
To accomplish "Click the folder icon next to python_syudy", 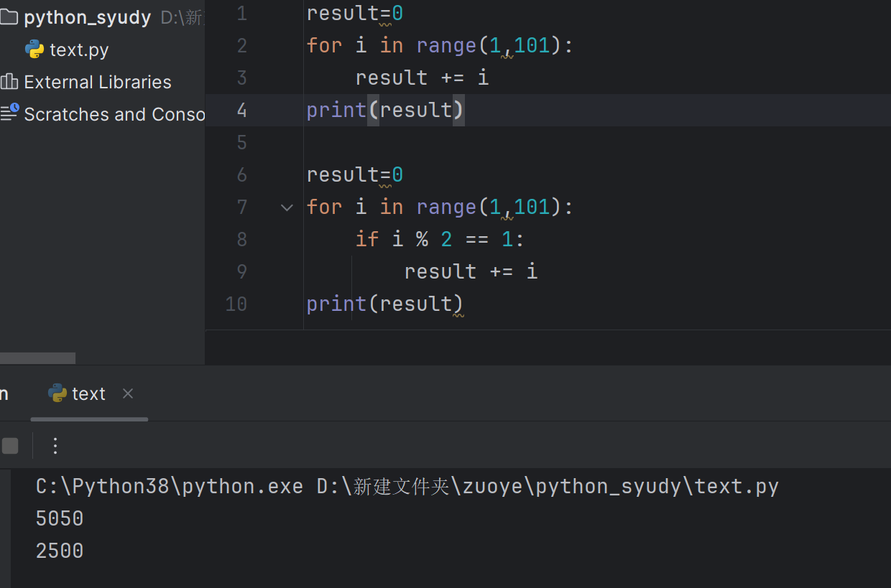I will (10, 17).
